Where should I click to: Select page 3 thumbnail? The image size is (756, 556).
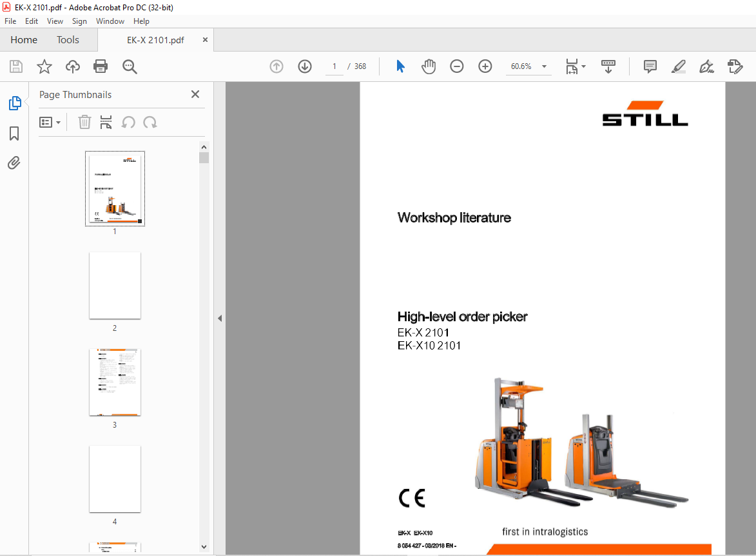pos(115,382)
